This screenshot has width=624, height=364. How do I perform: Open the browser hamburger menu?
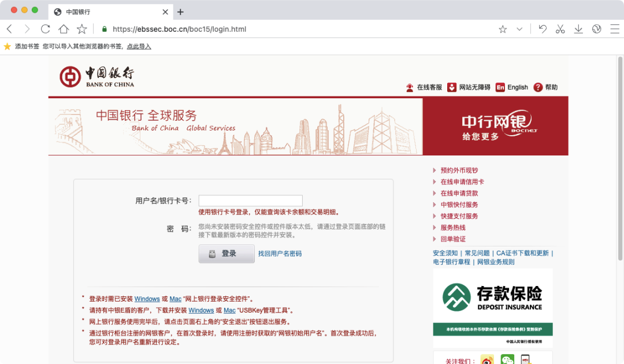614,29
